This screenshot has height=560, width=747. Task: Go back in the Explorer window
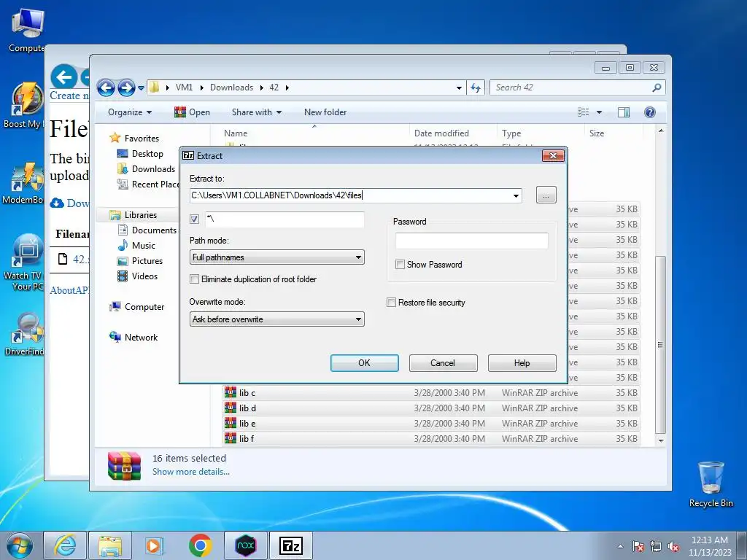[x=106, y=87]
